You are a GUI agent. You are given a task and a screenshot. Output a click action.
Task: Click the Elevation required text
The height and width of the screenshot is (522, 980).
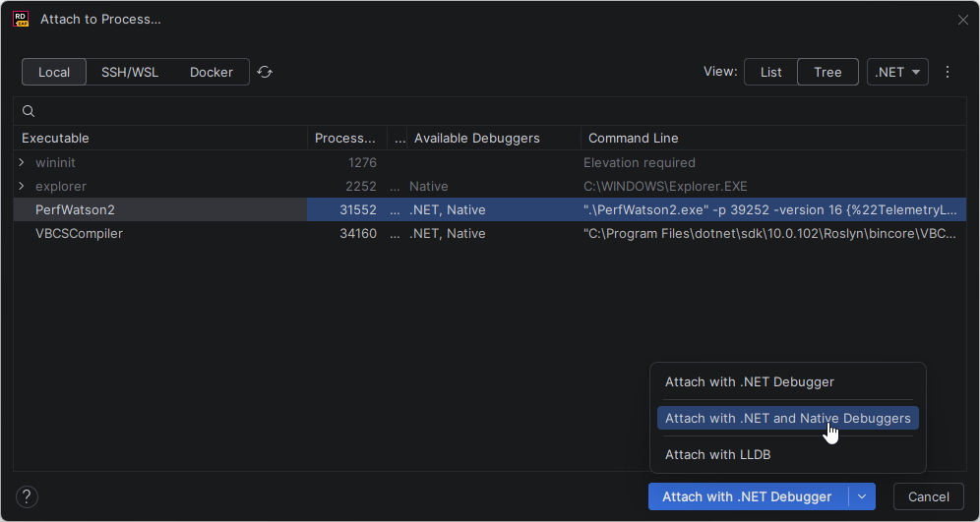[x=640, y=162]
